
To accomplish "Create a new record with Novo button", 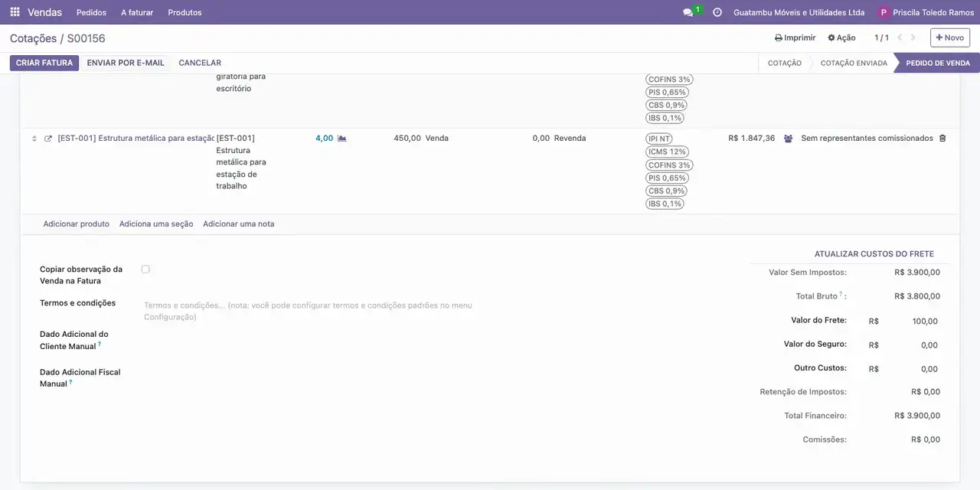I will [950, 38].
